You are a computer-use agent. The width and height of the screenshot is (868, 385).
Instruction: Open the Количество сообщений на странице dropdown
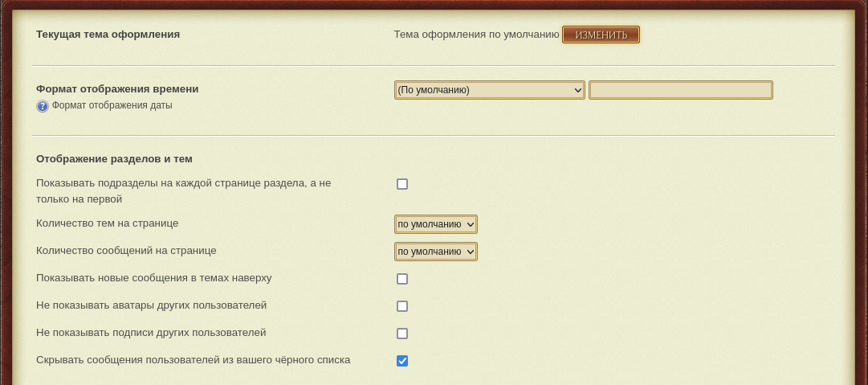436,252
